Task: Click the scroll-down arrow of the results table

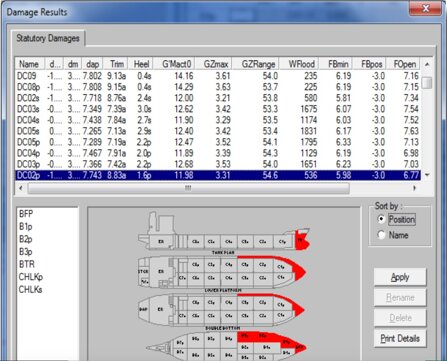Action: pos(427,175)
